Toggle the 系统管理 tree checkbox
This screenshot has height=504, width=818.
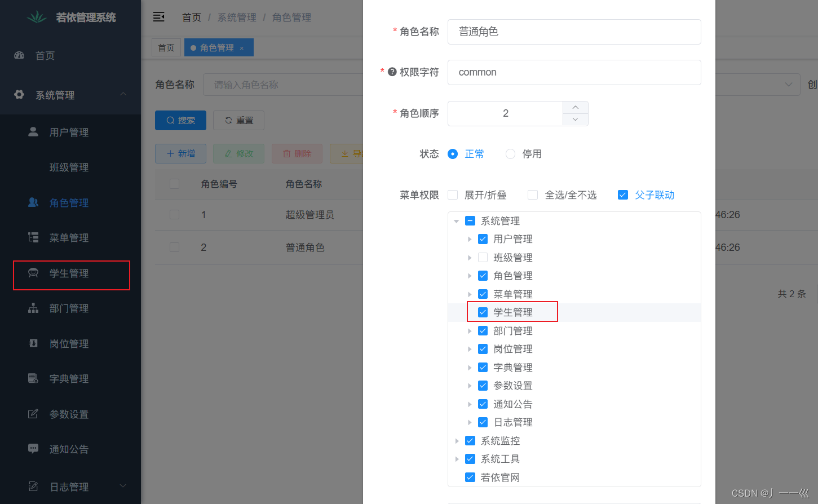click(x=470, y=221)
